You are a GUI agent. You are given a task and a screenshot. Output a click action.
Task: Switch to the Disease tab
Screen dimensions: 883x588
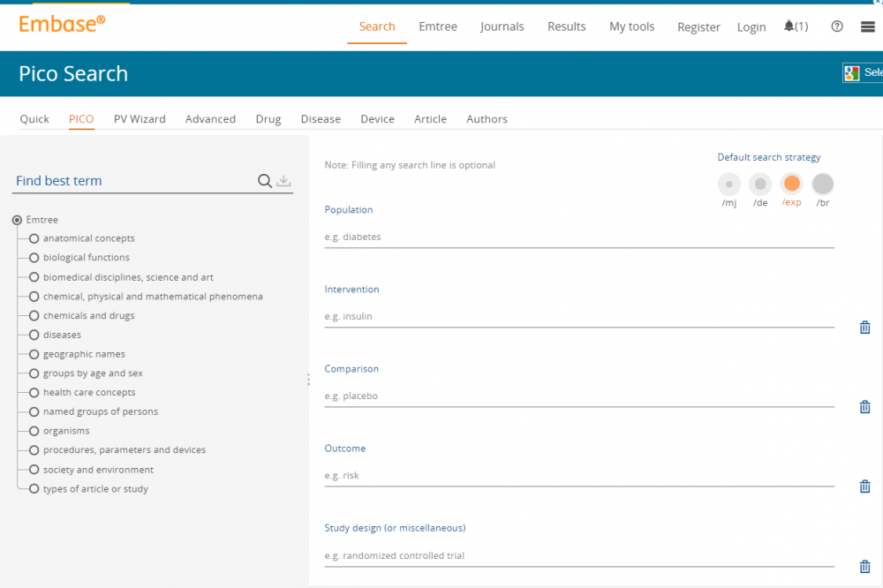click(x=321, y=119)
